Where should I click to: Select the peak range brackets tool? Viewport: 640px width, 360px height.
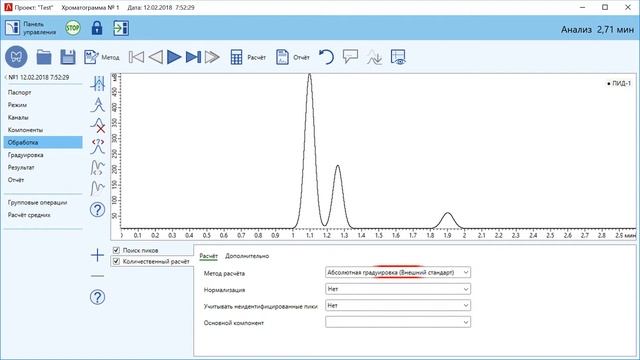point(98,167)
